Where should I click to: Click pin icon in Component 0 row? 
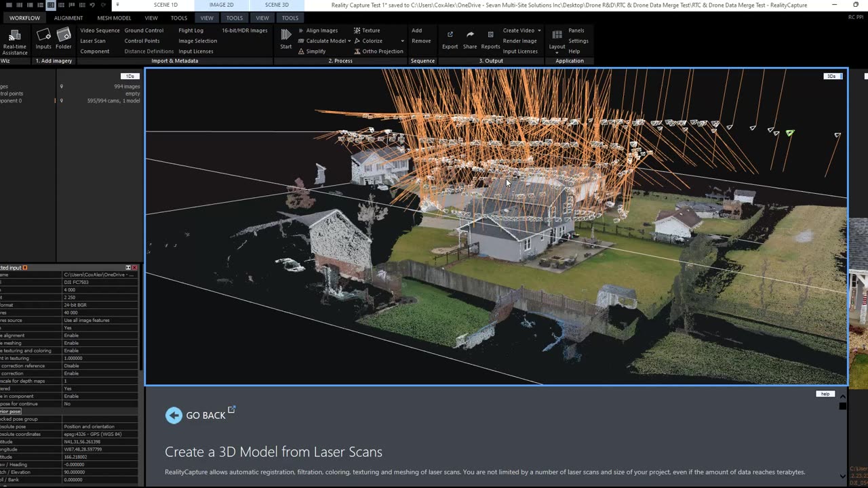(62, 101)
